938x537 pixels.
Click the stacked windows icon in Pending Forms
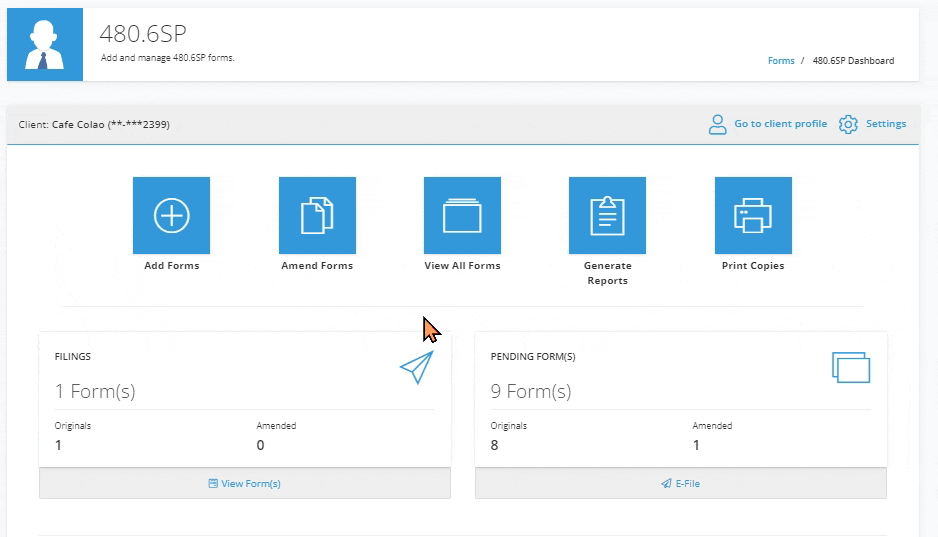tap(851, 367)
